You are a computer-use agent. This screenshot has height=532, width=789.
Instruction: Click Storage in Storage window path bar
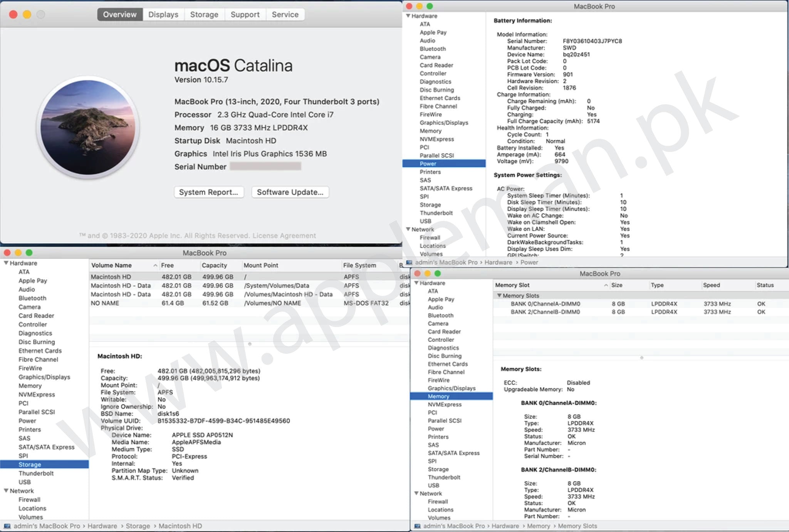click(x=138, y=526)
